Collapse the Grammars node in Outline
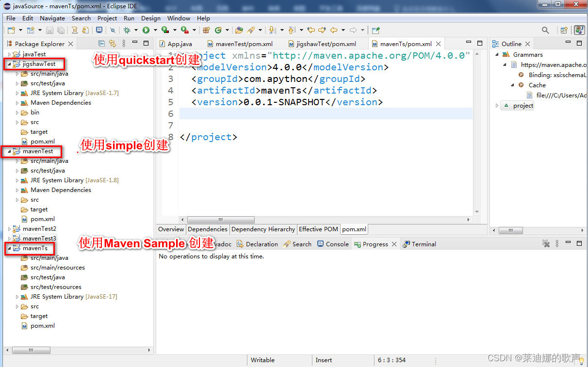The image size is (588, 367). (x=497, y=55)
